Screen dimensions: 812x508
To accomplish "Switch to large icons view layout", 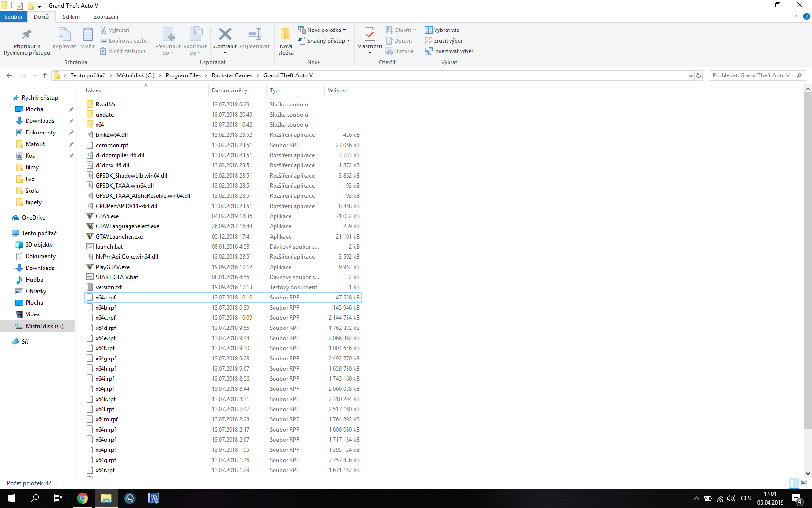I will click(805, 483).
